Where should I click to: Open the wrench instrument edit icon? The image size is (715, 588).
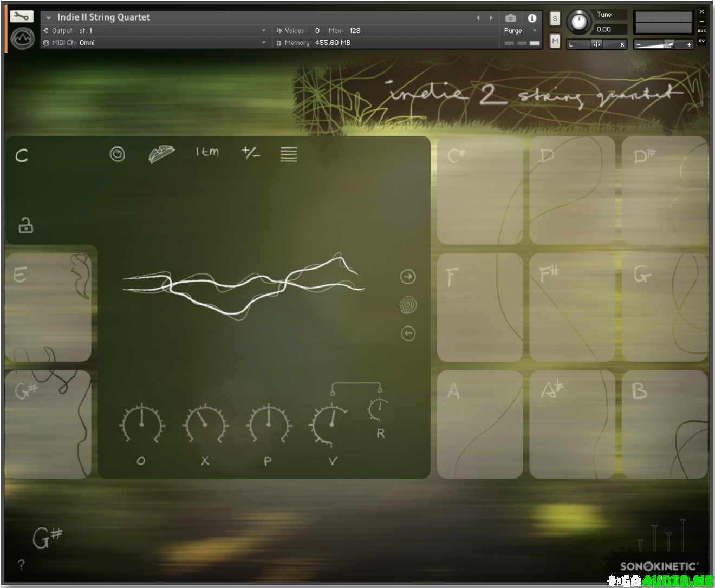pos(22,17)
